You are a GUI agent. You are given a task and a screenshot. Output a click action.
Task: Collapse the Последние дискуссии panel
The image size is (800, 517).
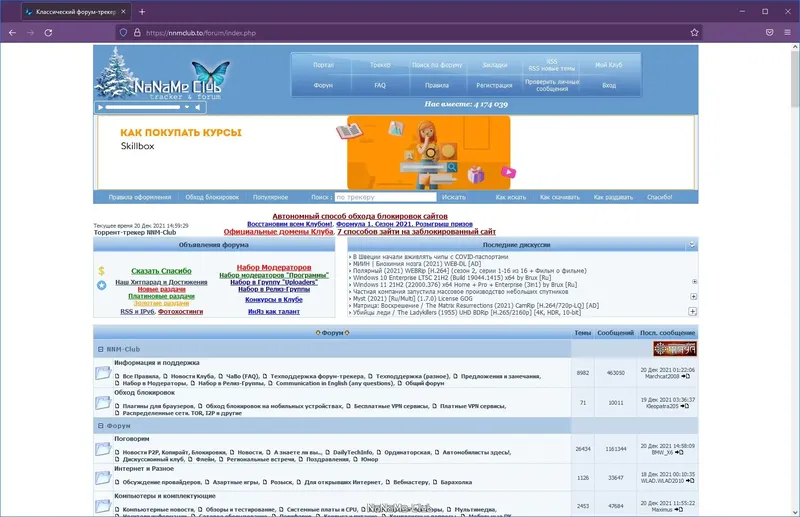coord(691,245)
